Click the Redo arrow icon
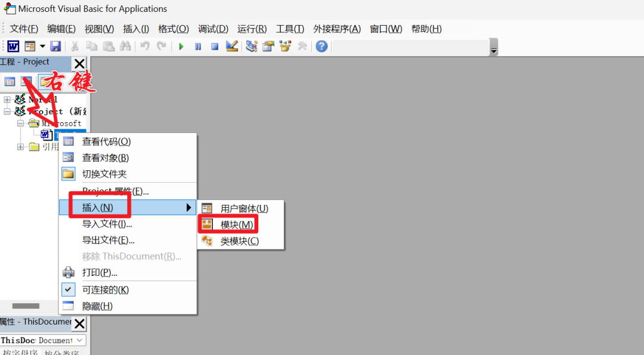 (x=162, y=46)
